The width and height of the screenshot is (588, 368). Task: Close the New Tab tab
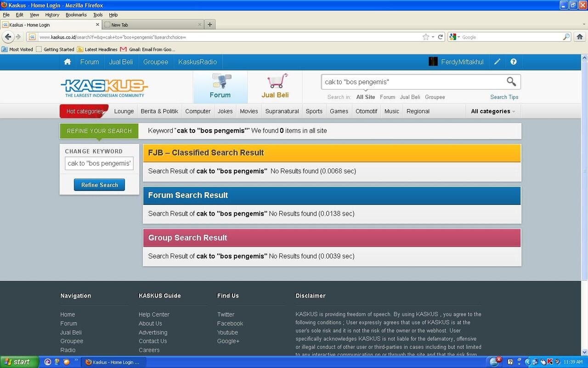tap(200, 25)
